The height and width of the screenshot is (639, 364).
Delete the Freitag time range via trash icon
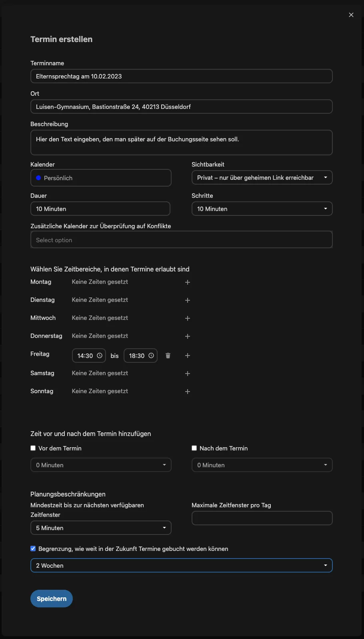pyautogui.click(x=168, y=356)
